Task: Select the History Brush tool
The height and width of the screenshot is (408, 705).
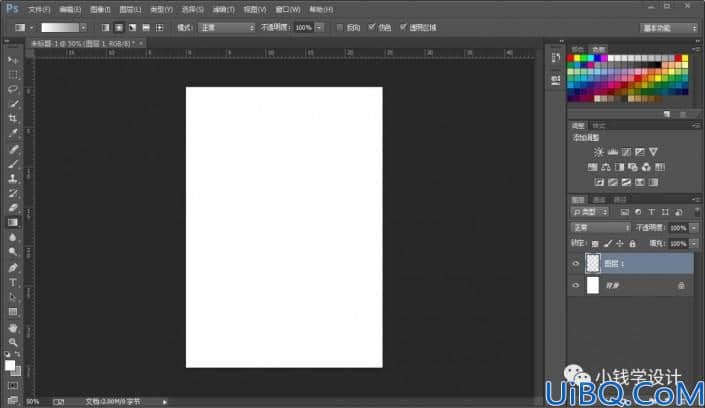Action: [x=13, y=193]
